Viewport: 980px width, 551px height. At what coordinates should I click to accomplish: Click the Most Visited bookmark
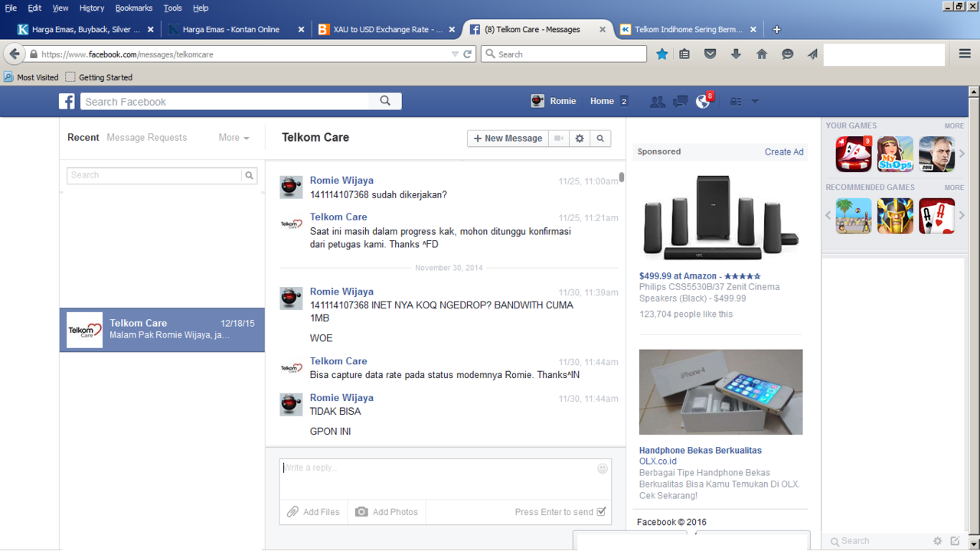[31, 77]
